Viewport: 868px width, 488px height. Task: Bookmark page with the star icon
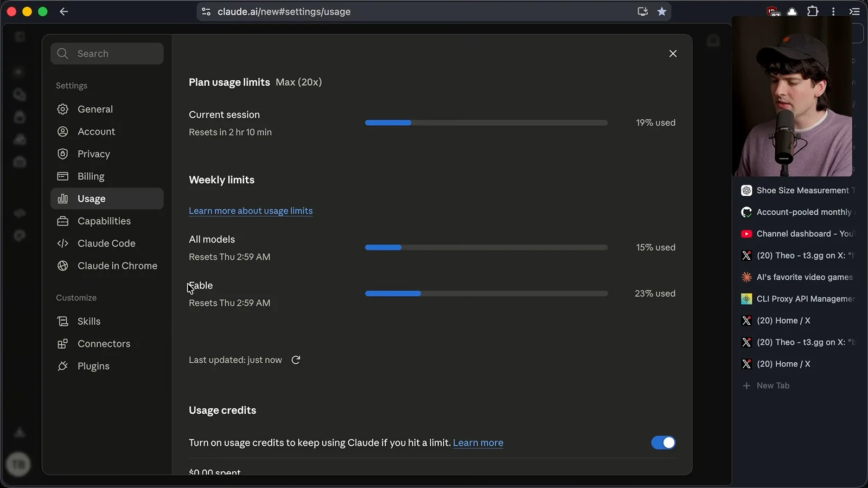(x=662, y=11)
